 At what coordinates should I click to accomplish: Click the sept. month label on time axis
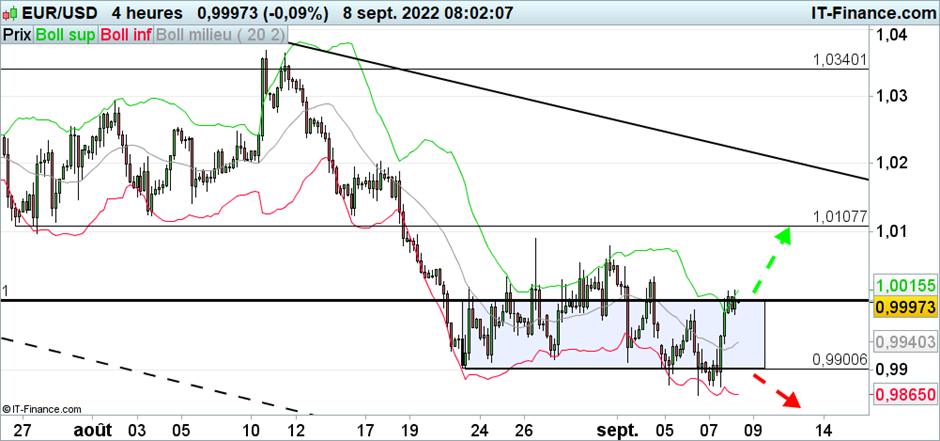point(618,430)
